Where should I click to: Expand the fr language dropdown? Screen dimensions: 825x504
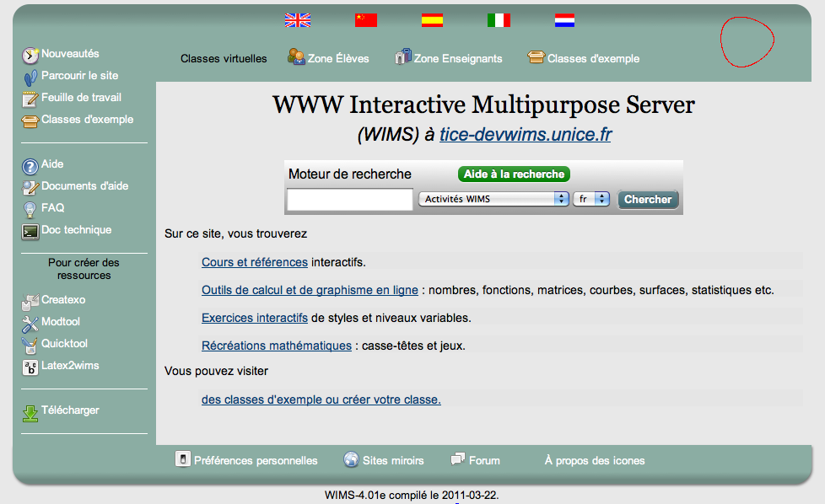590,199
